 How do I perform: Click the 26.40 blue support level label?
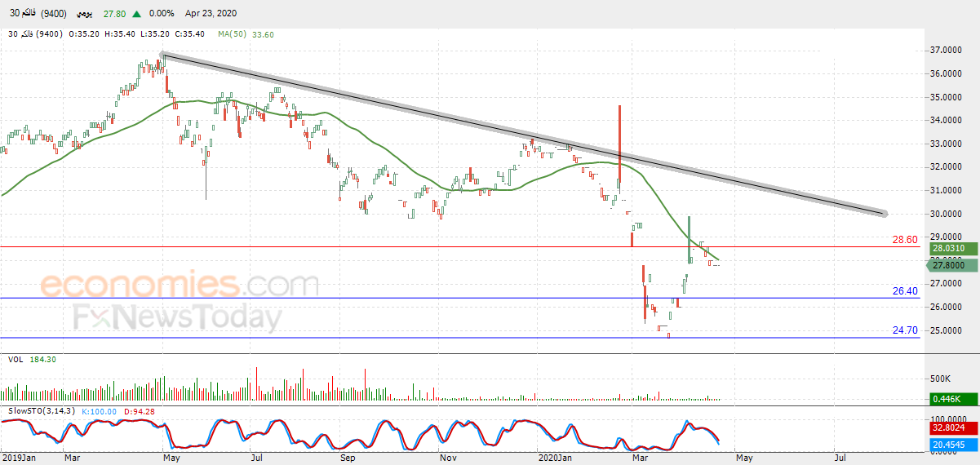[906, 291]
